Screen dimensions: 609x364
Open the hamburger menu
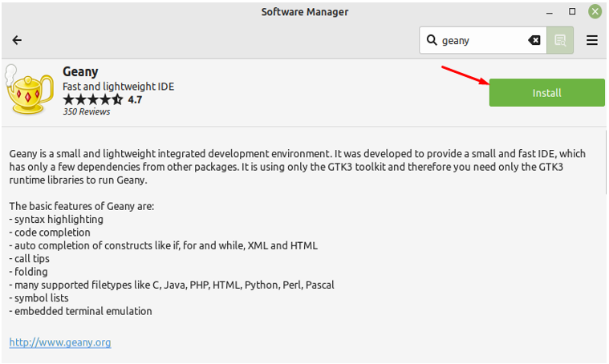592,41
